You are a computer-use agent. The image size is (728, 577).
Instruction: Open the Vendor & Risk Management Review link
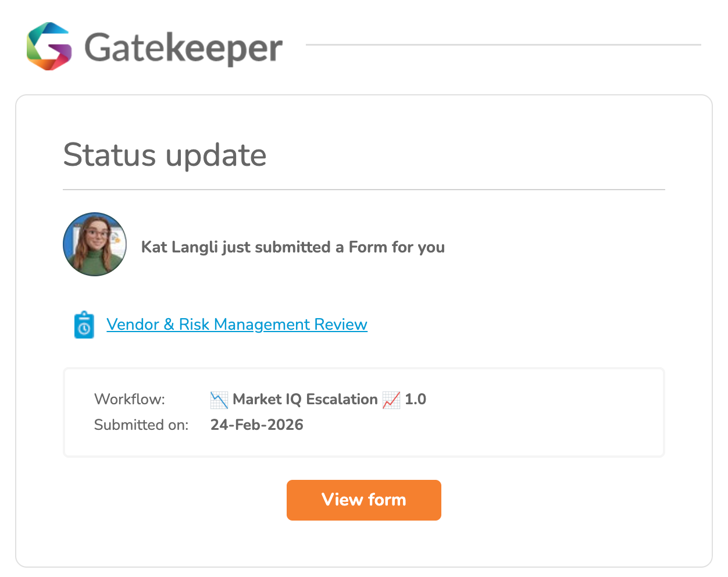[237, 325]
